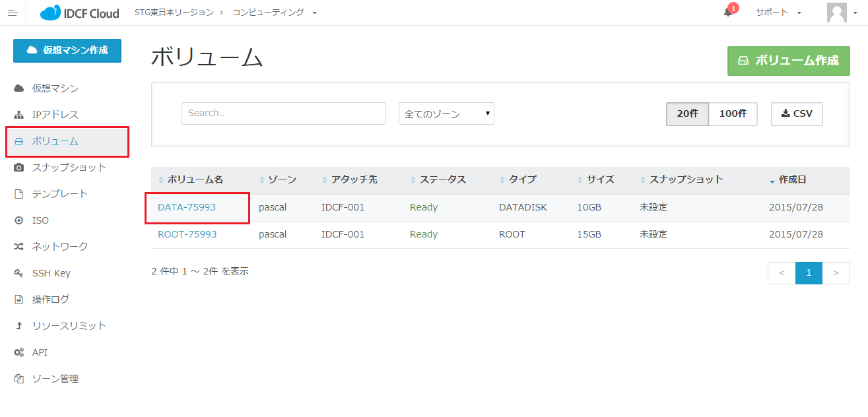Open ネットワーク in the sidebar
The image size is (868, 417).
60,247
